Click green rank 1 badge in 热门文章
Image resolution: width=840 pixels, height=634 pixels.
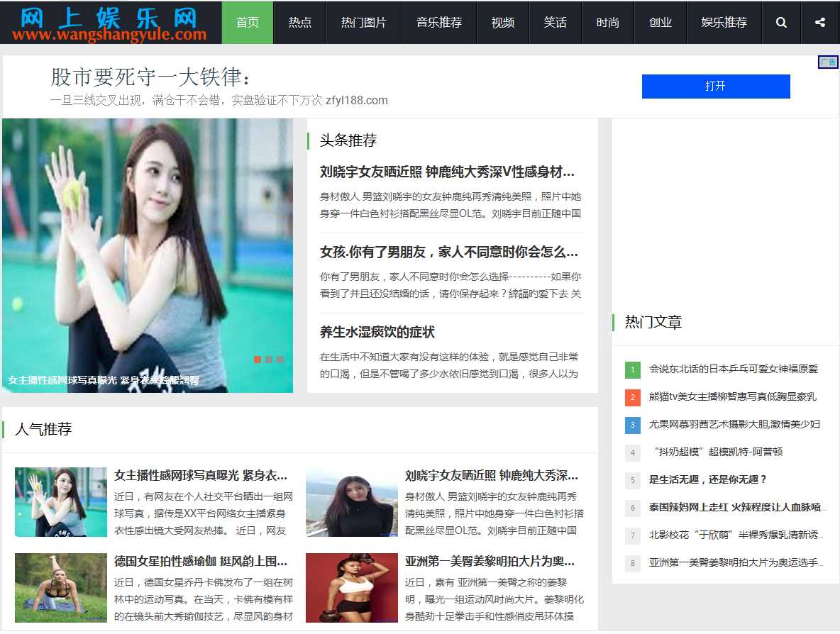point(632,369)
